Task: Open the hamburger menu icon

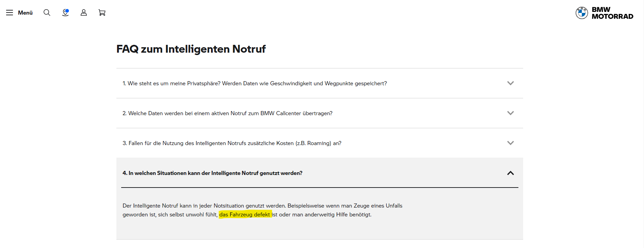Action: pyautogui.click(x=10, y=13)
